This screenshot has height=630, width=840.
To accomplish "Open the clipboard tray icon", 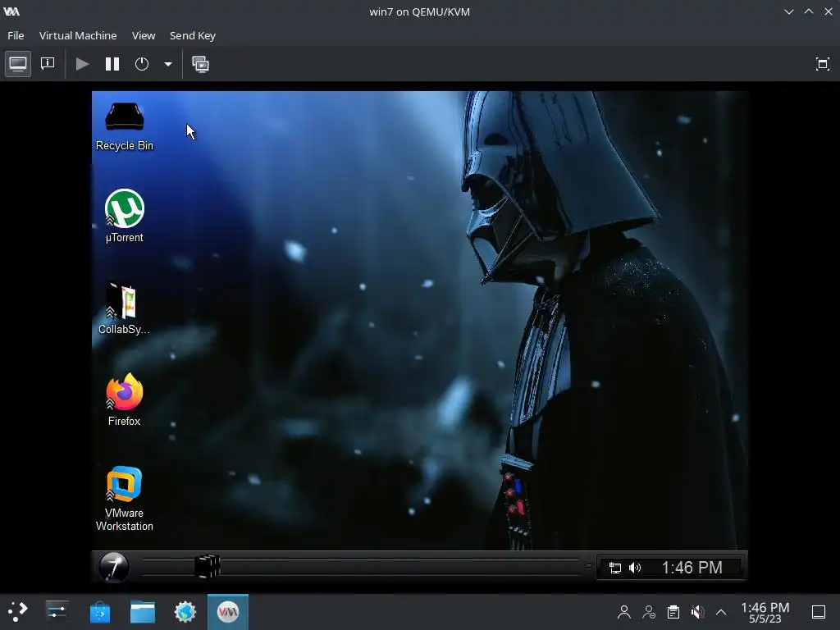I will pos(673,612).
